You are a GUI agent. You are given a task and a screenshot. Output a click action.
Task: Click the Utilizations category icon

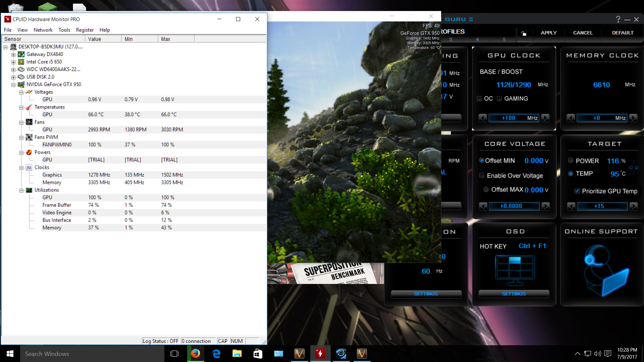point(29,190)
